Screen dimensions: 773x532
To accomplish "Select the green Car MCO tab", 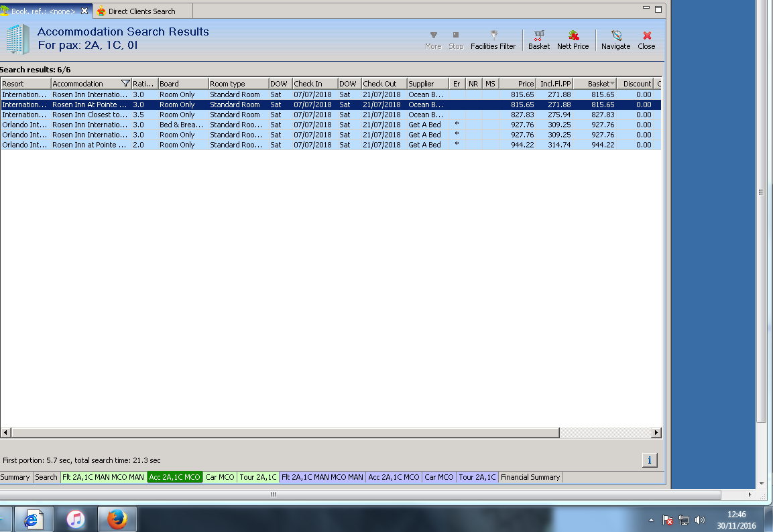I will (x=220, y=477).
